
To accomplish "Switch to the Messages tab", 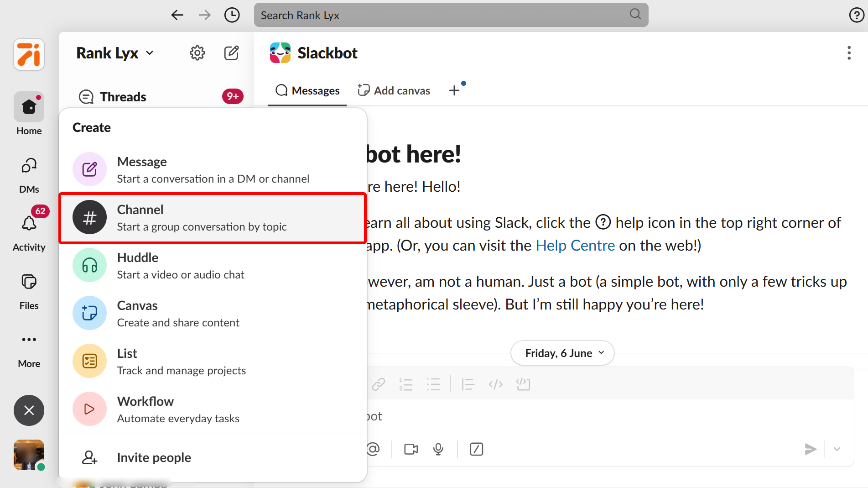I will coord(307,90).
